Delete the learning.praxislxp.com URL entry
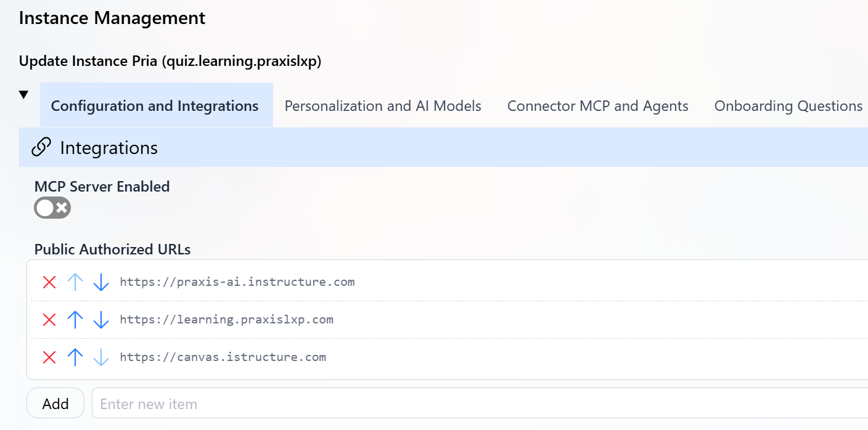Viewport: 868px width, 430px height. click(x=49, y=319)
